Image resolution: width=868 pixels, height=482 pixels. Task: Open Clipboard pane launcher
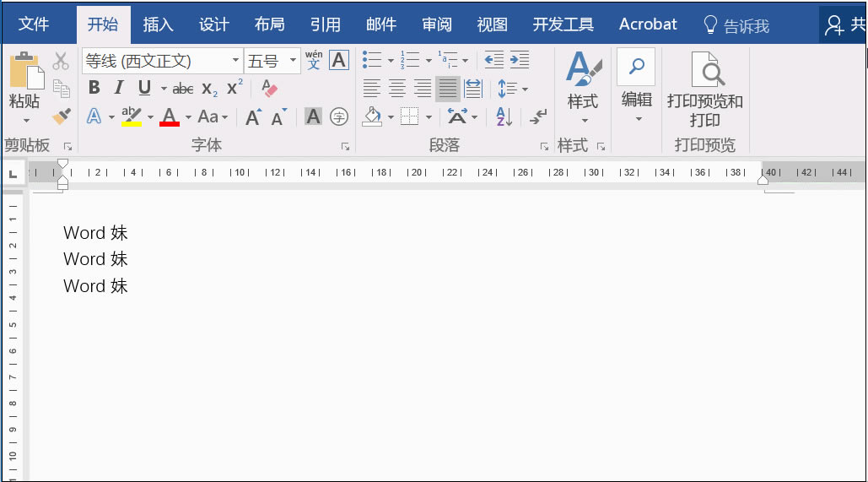[68, 147]
